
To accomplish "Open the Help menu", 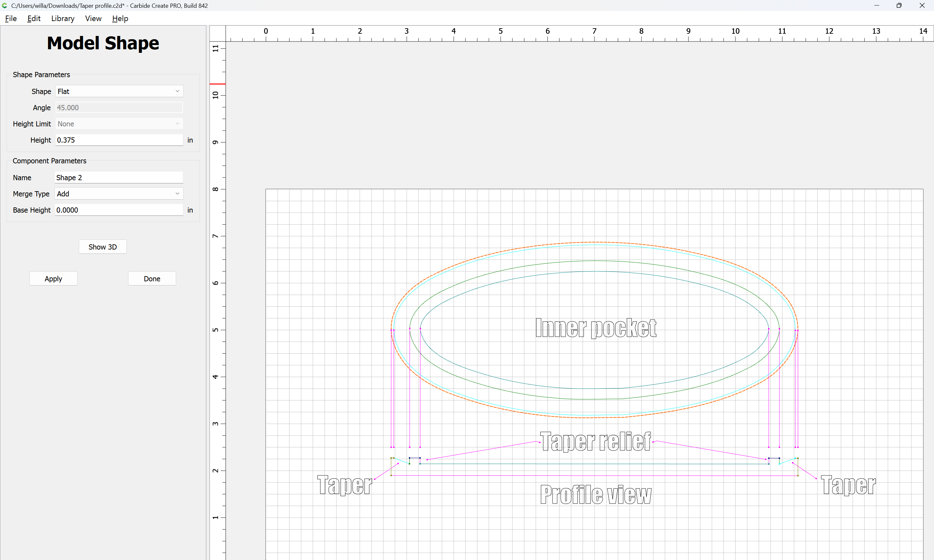I will (x=120, y=18).
